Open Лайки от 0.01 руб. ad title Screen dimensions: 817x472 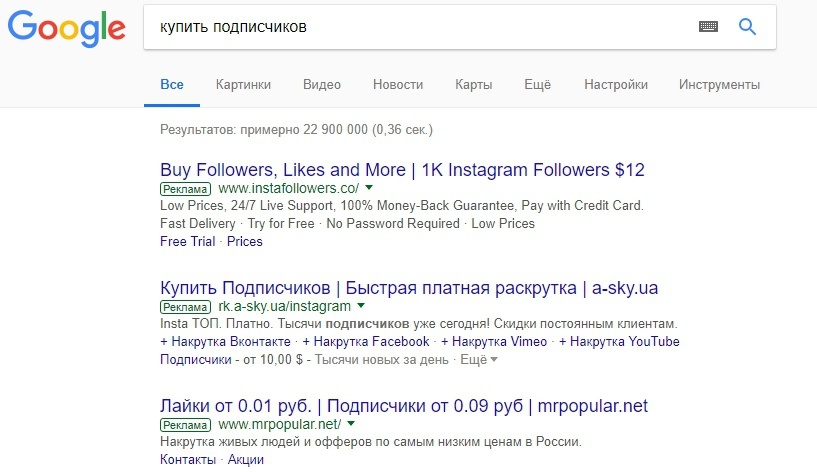[404, 405]
